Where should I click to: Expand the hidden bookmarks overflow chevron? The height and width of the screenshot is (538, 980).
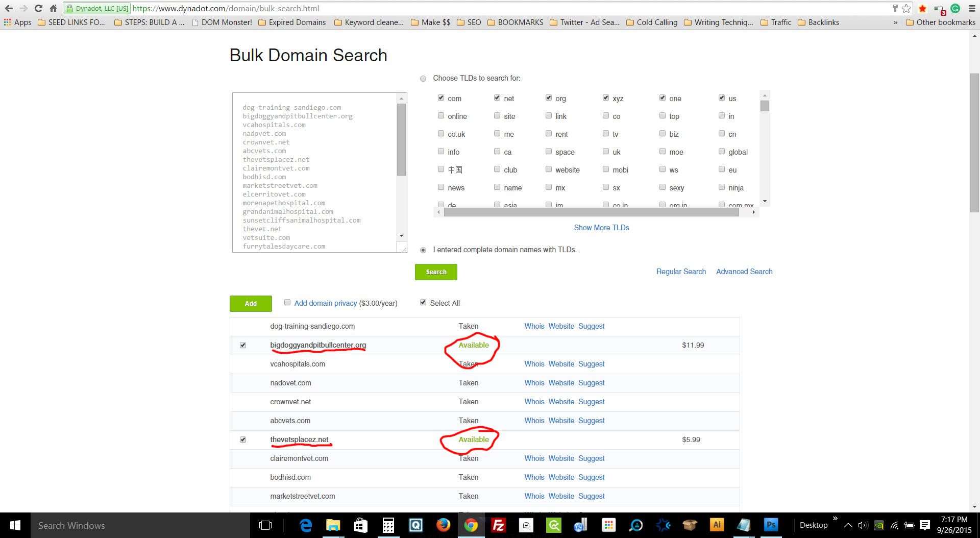(895, 22)
